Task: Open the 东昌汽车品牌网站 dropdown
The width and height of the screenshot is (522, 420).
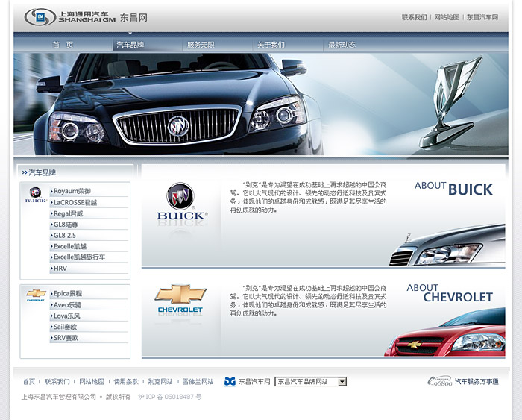Action: pos(311,382)
